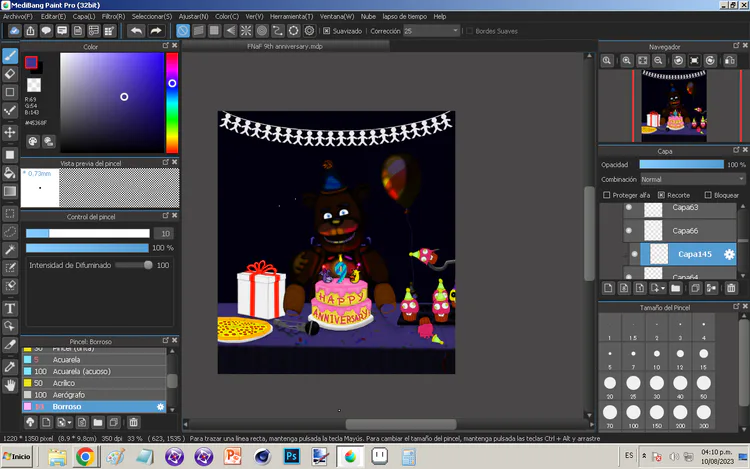
Task: Click the delete layer trash icon
Action: (x=731, y=288)
